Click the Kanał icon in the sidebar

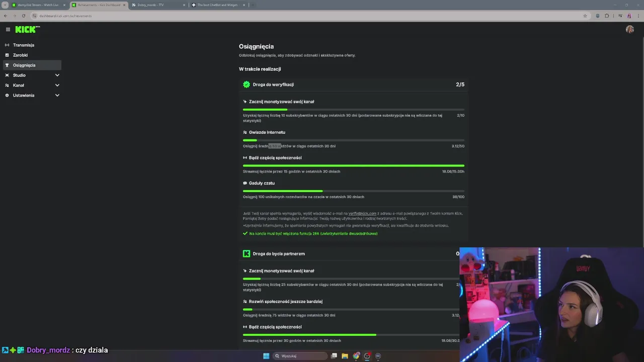coord(7,85)
